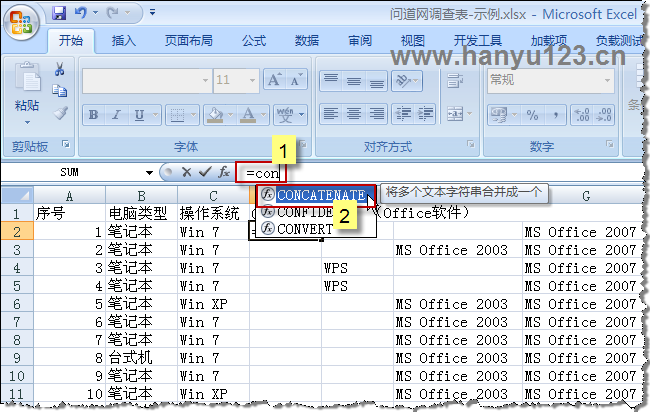Align text right in cell
Viewport: 650px width, 412px height.
point(376,114)
